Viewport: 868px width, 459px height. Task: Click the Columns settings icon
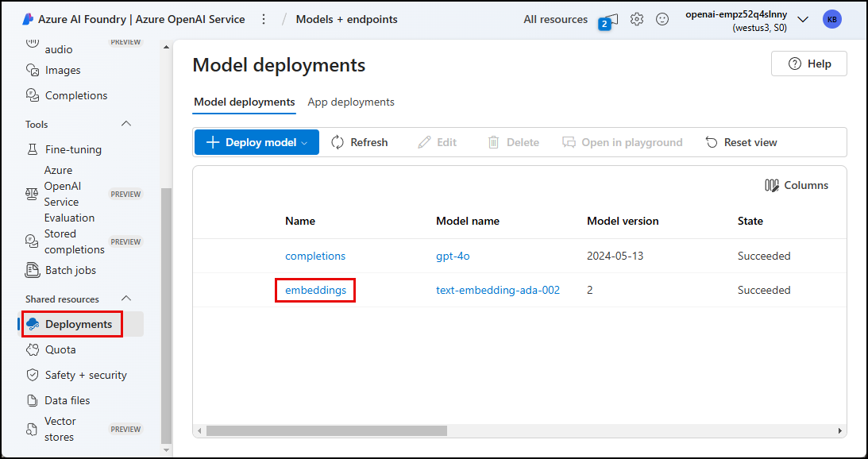(x=772, y=186)
